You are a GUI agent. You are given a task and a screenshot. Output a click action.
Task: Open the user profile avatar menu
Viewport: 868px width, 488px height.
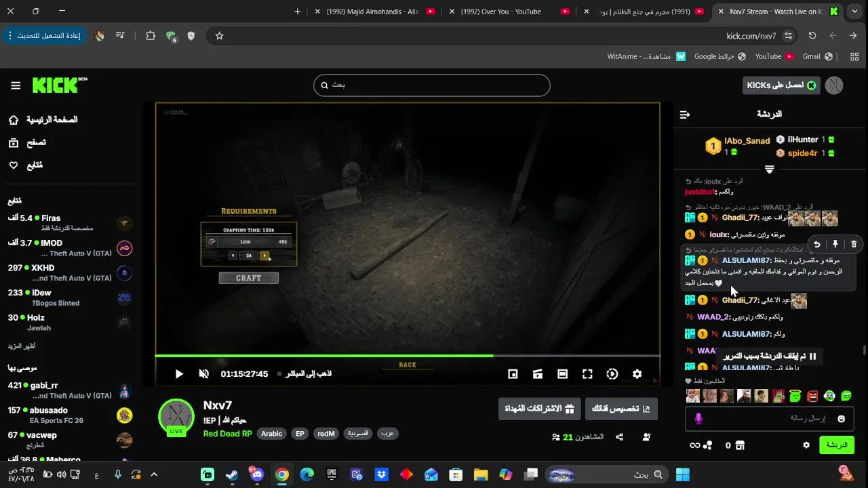834,85
